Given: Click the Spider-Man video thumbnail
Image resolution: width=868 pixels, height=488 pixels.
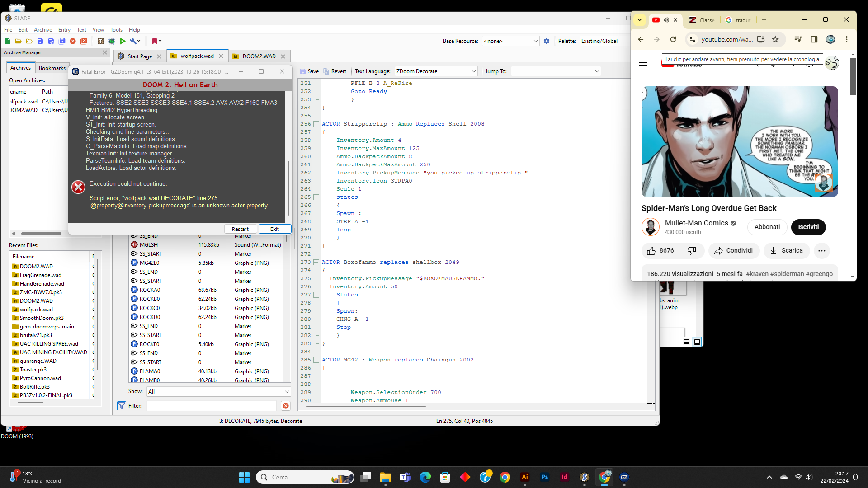Looking at the screenshot, I should 740,142.
